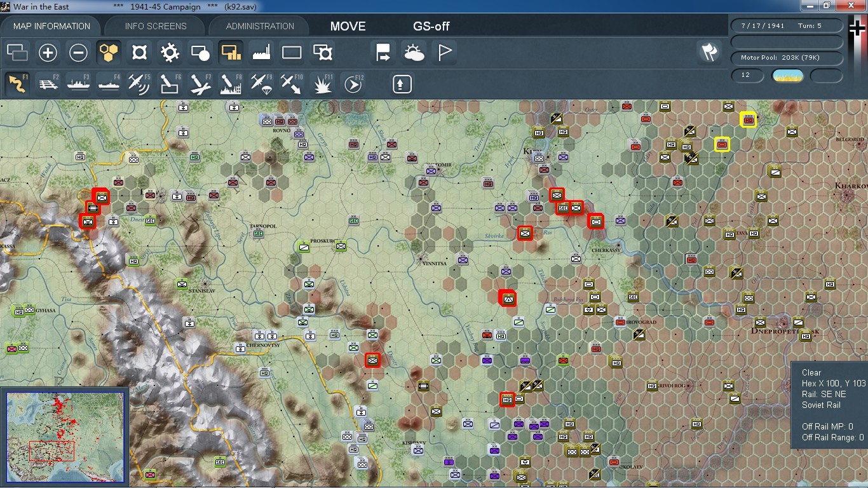Click the Kharkov city label
The image size is (868, 488).
click(851, 186)
